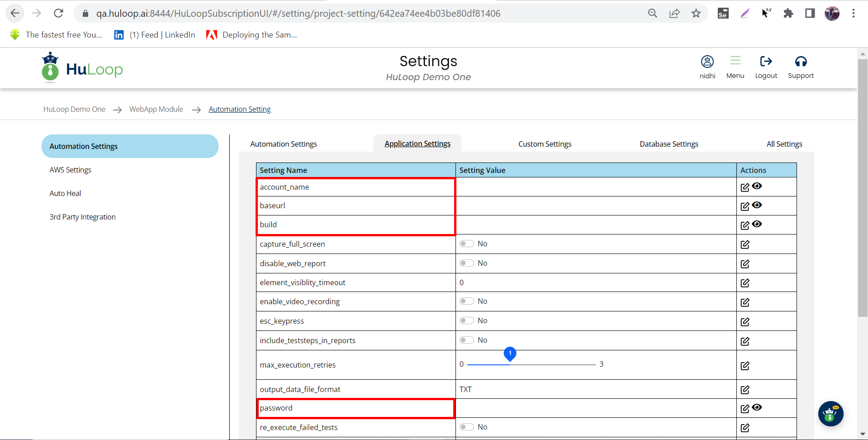Switch to the Custom Settings tab
This screenshot has width=868, height=440.
(x=545, y=144)
